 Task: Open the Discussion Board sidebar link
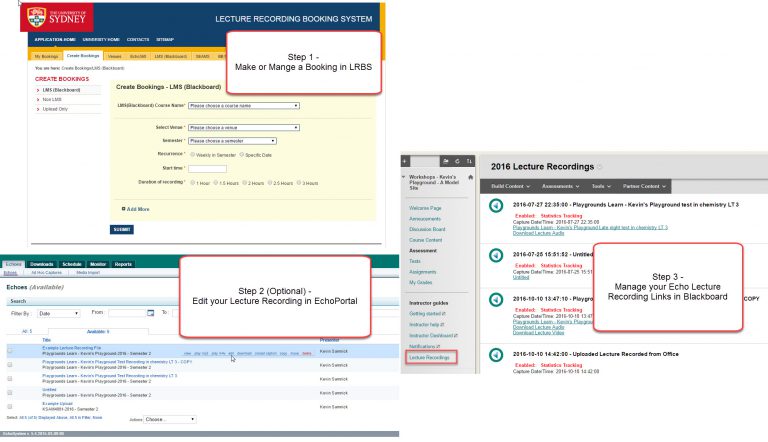tap(427, 229)
